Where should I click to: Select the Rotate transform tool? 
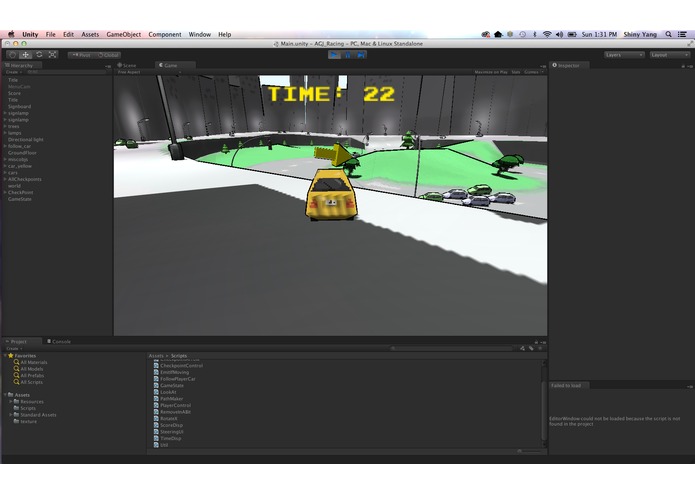coord(39,54)
